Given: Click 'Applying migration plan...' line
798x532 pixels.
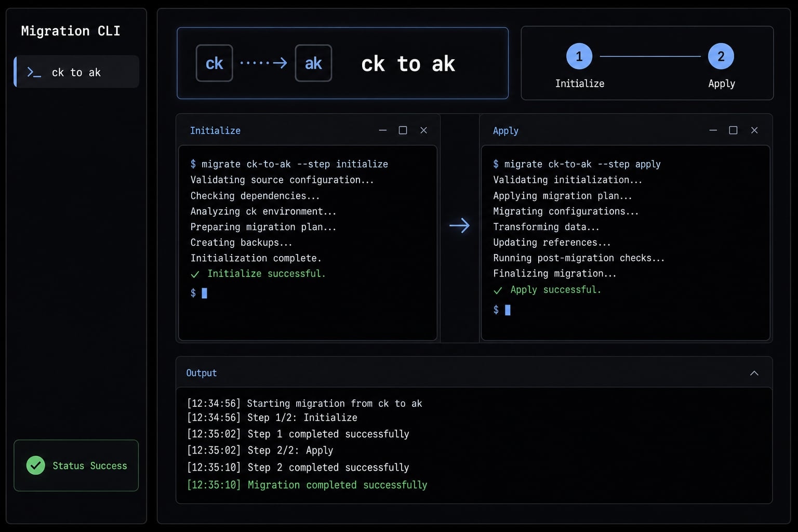Looking at the screenshot, I should pyautogui.click(x=563, y=196).
